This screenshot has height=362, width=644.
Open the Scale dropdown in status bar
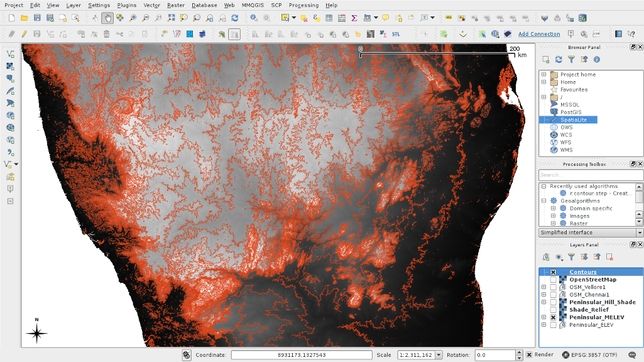(x=439, y=355)
